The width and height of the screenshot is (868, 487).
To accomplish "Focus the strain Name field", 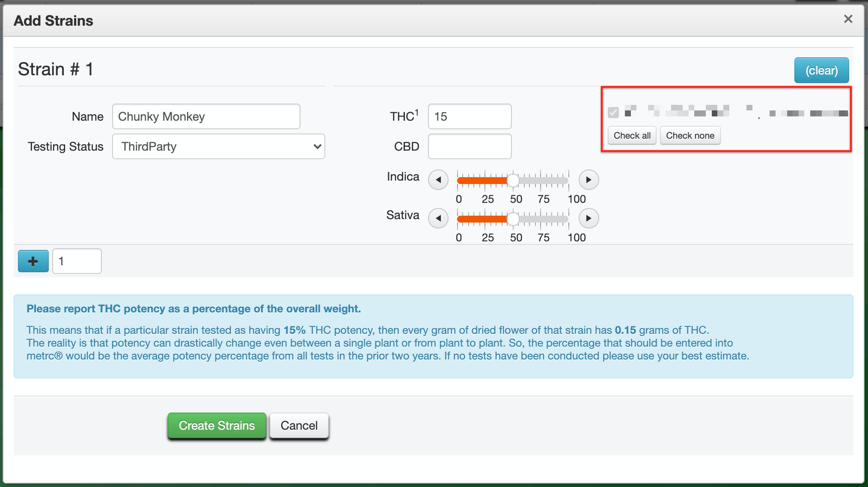I will [206, 116].
